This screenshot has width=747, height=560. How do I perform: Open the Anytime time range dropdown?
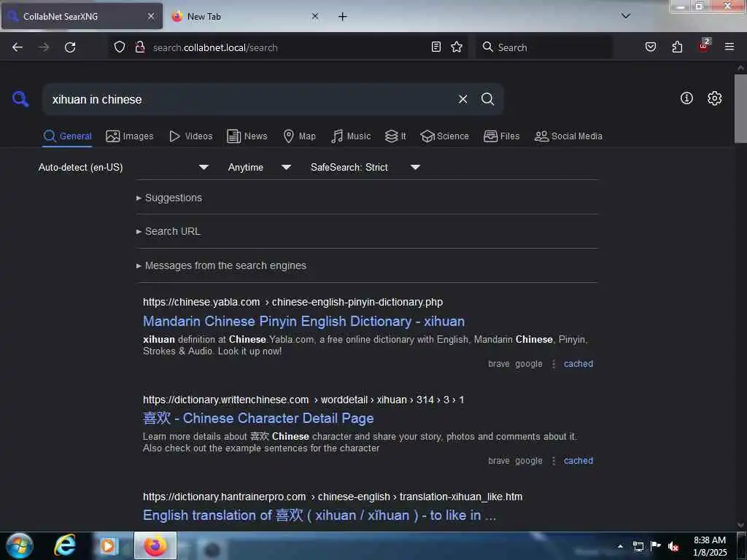tap(259, 167)
